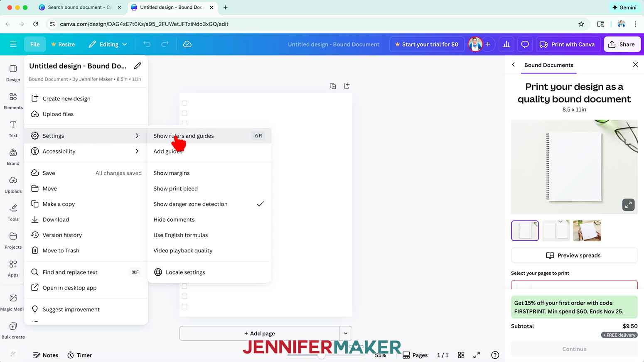This screenshot has height=362, width=644.
Task: Open the Notes button
Action: coord(46,355)
